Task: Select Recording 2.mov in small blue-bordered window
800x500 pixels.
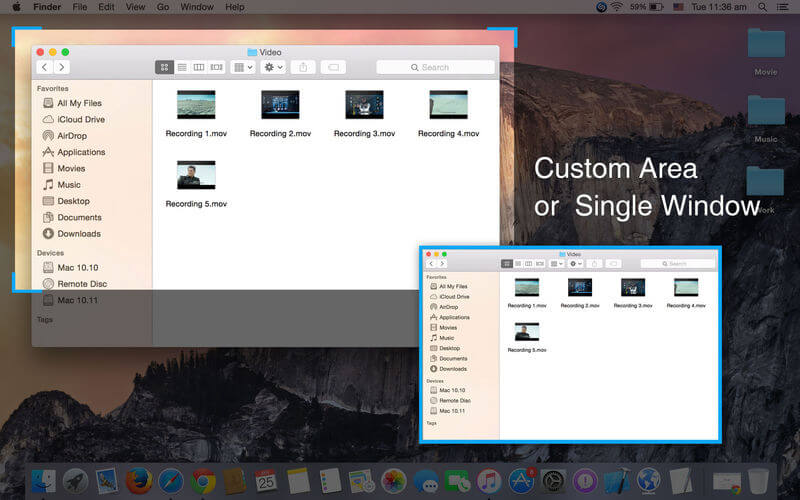Action: pos(580,287)
